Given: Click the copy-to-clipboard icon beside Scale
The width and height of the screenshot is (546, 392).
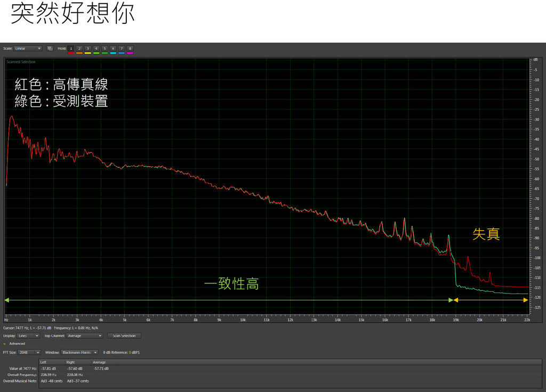Looking at the screenshot, I should (x=50, y=48).
